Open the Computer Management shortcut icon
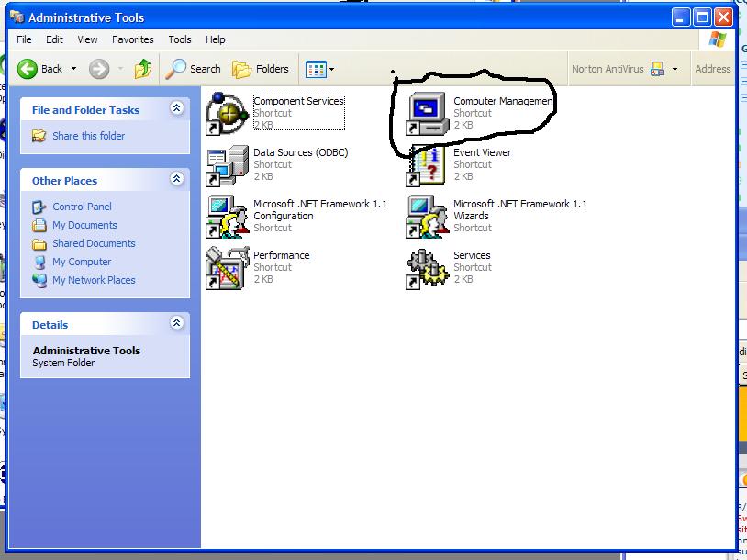 (x=427, y=113)
